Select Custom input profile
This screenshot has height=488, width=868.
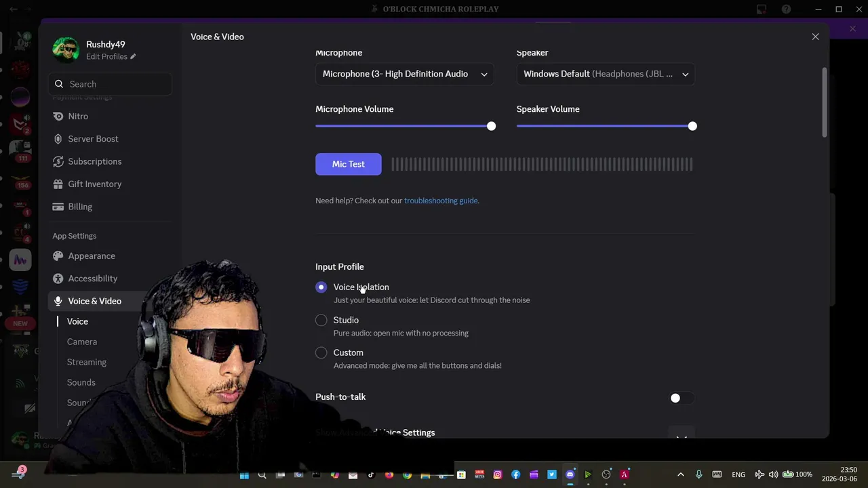point(321,352)
